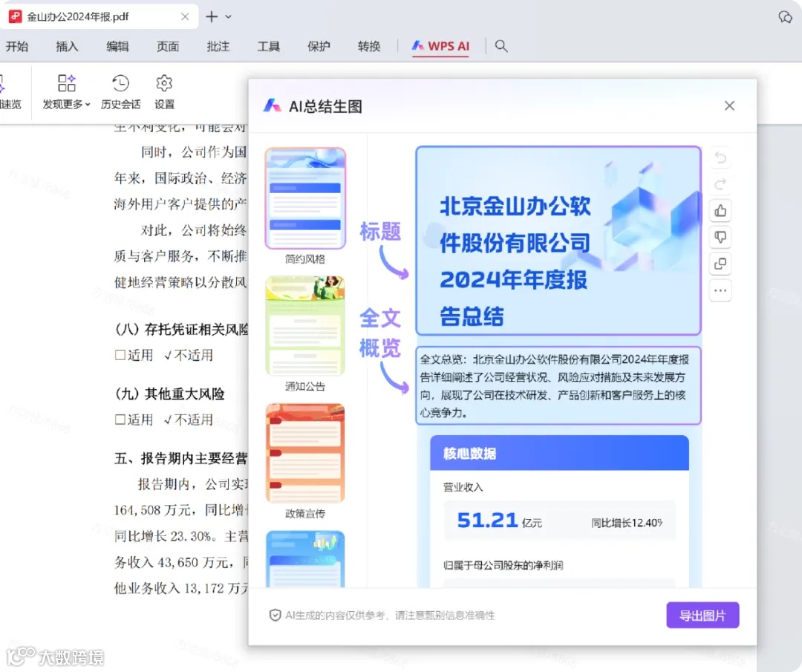Check 适用 under 其他重大风险
Screen dimensions: 802x672
tap(120, 420)
